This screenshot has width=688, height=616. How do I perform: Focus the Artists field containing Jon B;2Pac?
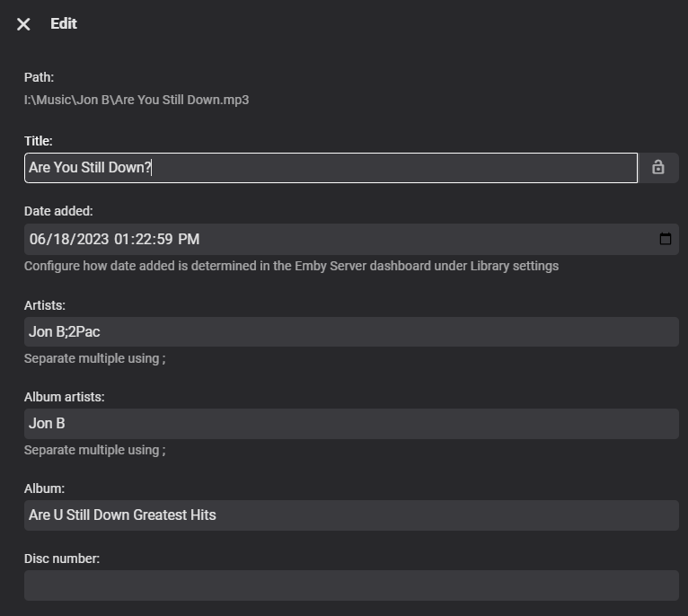(351, 331)
